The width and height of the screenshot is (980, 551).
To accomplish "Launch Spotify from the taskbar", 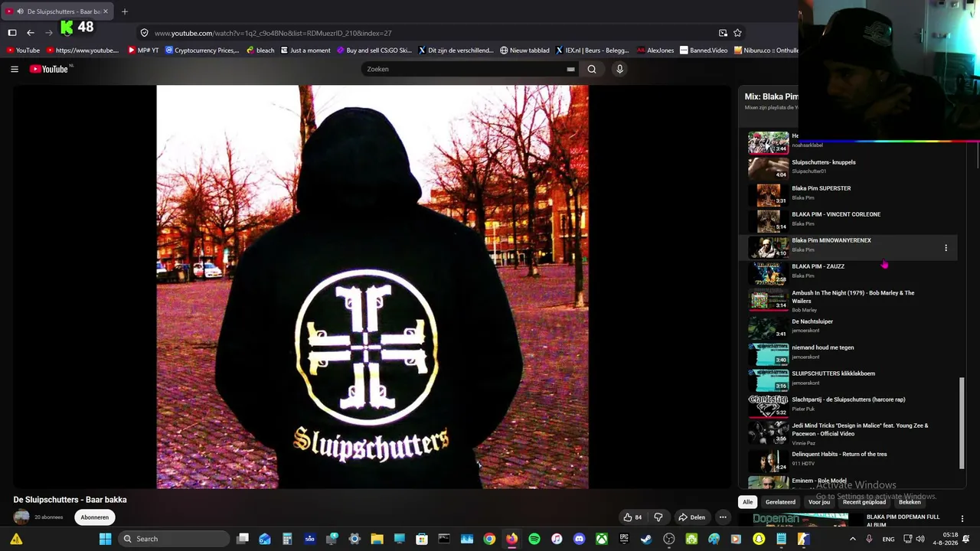I will (x=534, y=539).
